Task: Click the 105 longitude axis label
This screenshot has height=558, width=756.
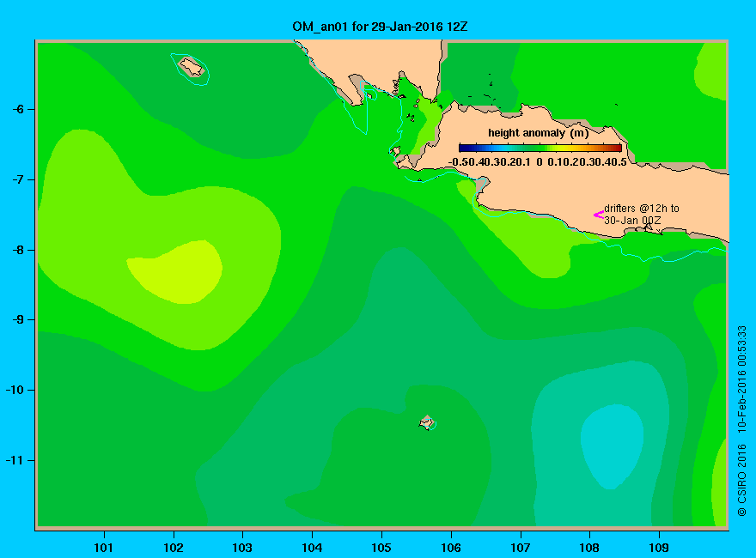Action: (x=381, y=548)
